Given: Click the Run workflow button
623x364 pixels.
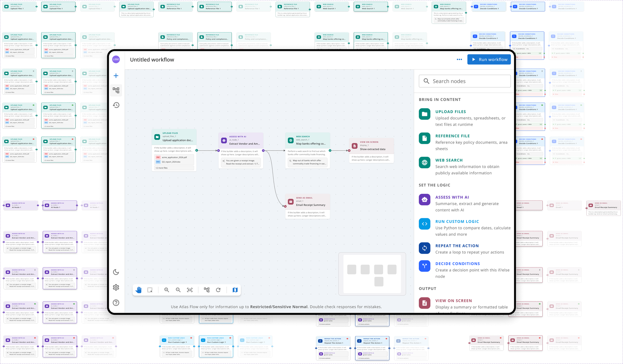Looking at the screenshot, I should (489, 60).
